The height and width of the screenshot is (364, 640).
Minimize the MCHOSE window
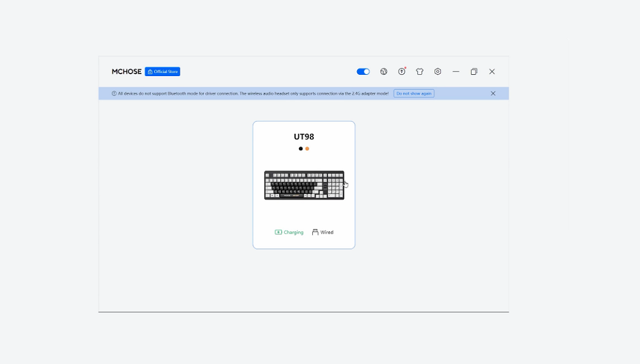click(x=456, y=72)
